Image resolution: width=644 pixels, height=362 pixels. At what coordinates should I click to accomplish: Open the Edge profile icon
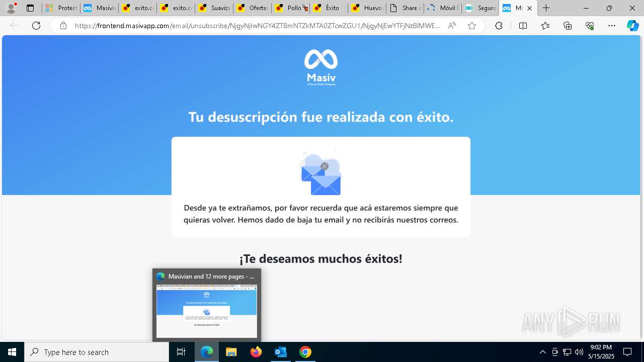click(x=11, y=8)
